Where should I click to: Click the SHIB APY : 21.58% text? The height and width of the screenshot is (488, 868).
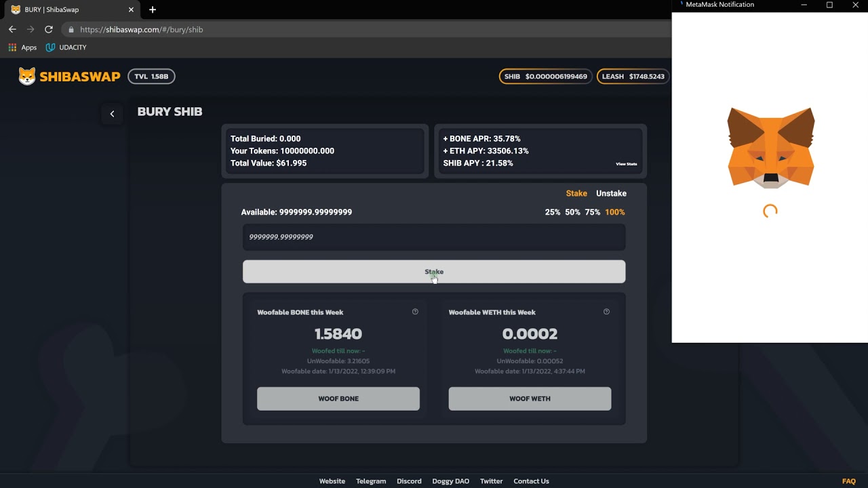(x=478, y=163)
